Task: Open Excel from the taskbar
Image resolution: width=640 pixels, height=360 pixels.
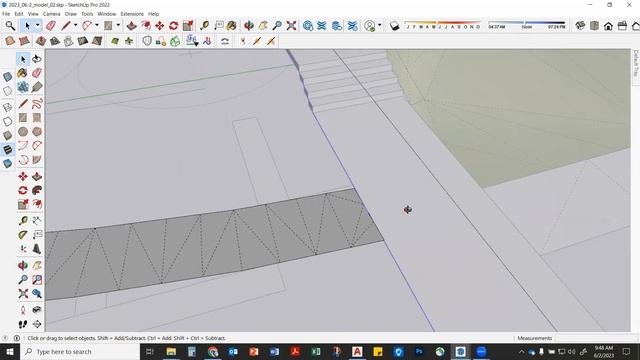Action: click(316, 351)
